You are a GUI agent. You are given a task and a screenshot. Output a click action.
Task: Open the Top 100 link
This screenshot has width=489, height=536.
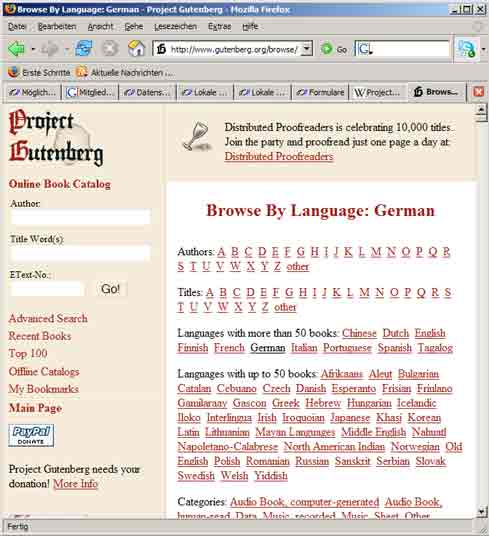(x=28, y=353)
